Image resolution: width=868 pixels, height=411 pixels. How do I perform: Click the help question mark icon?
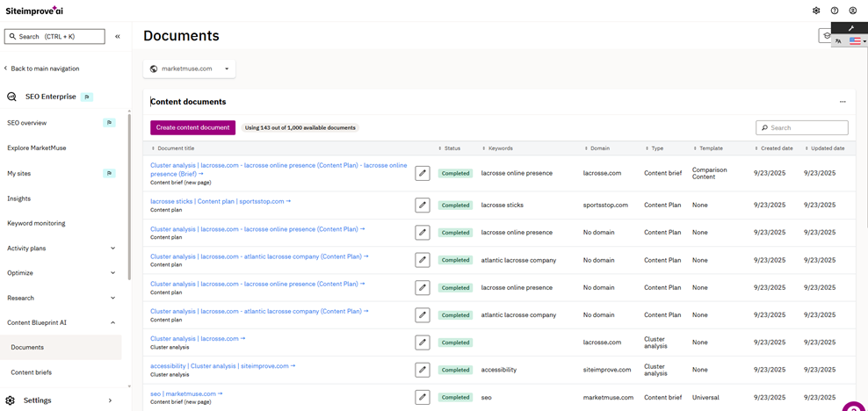pos(835,11)
